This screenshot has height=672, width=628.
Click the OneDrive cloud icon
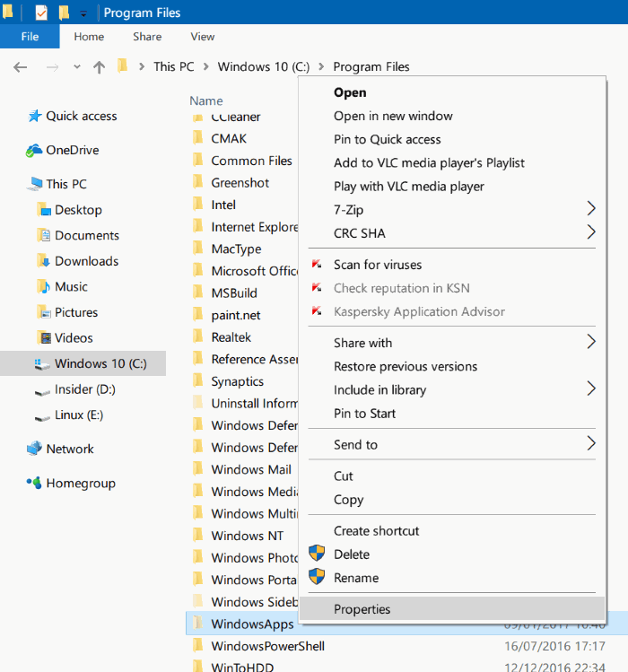[x=34, y=150]
